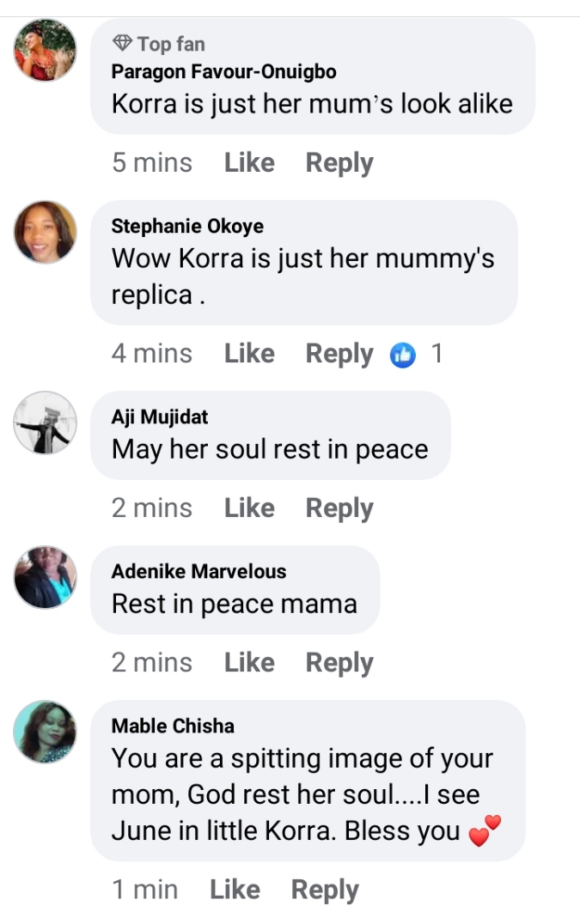Open the reaction count on Stephanie's comment
Viewport: 580px width, 924px height.
(x=437, y=354)
